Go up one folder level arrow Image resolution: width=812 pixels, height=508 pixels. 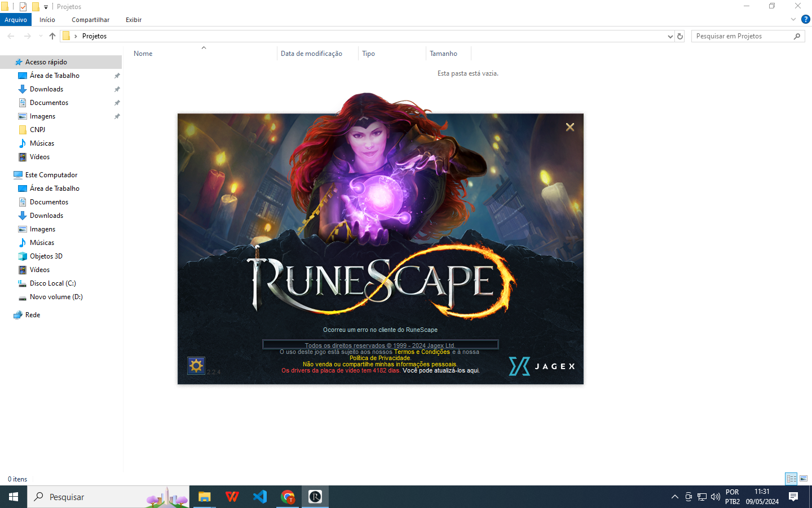[x=52, y=36]
